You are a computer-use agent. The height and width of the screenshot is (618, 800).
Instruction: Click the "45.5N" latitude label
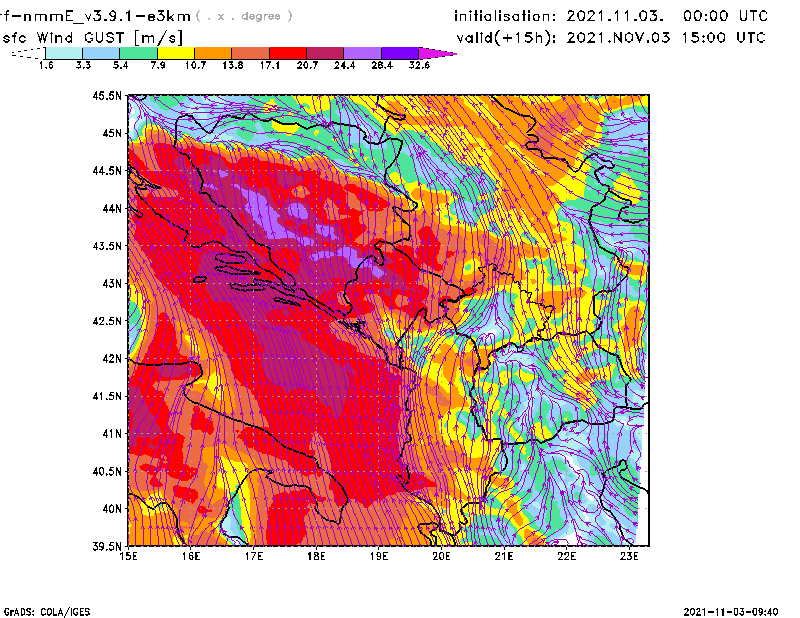[107, 95]
